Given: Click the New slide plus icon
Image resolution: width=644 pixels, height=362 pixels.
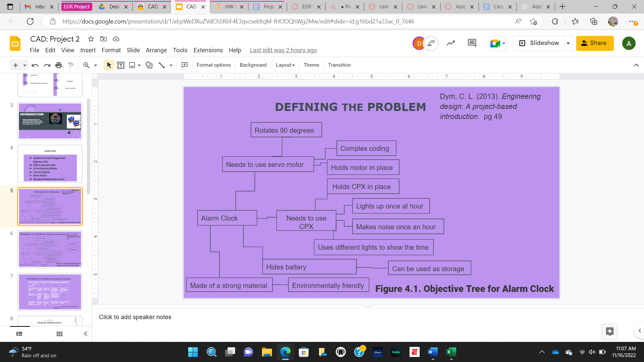Looking at the screenshot, I should (x=15, y=65).
